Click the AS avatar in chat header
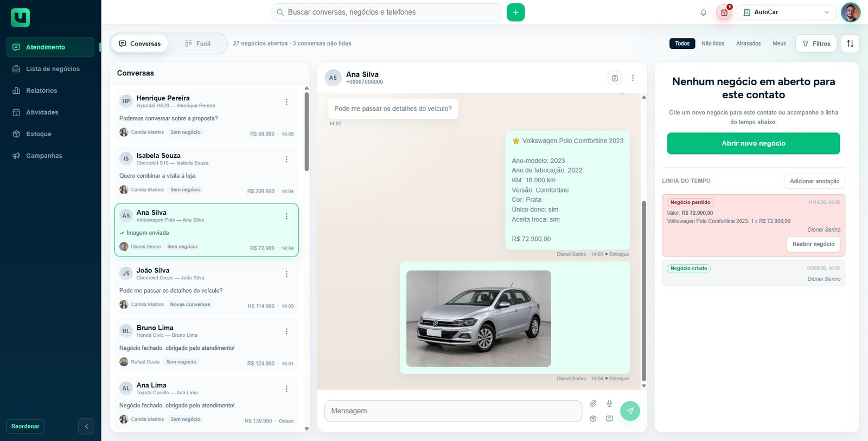 pos(333,78)
